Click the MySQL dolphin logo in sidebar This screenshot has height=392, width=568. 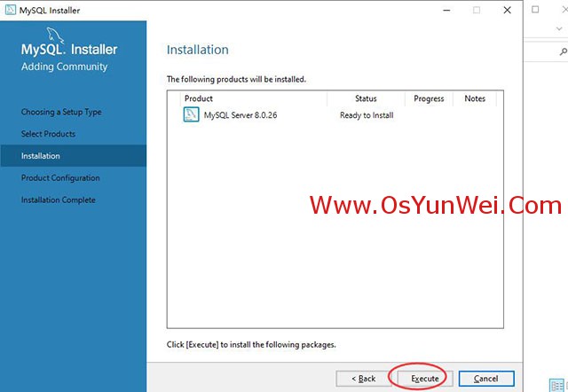point(55,35)
